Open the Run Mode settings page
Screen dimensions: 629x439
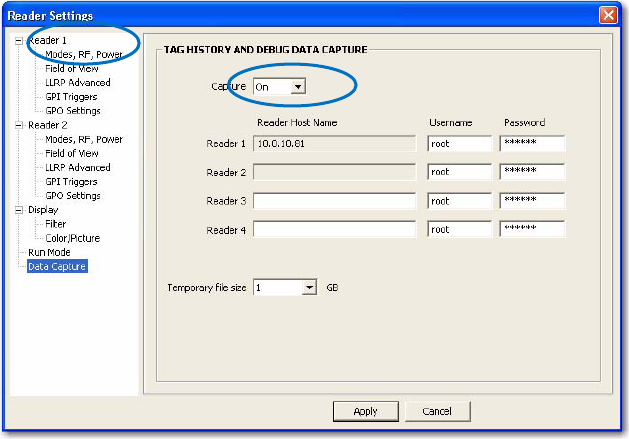pos(49,252)
